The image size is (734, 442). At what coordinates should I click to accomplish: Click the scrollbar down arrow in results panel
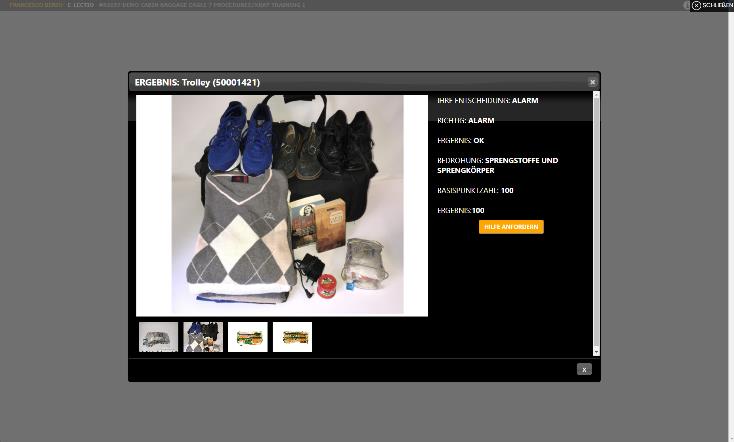(x=597, y=351)
